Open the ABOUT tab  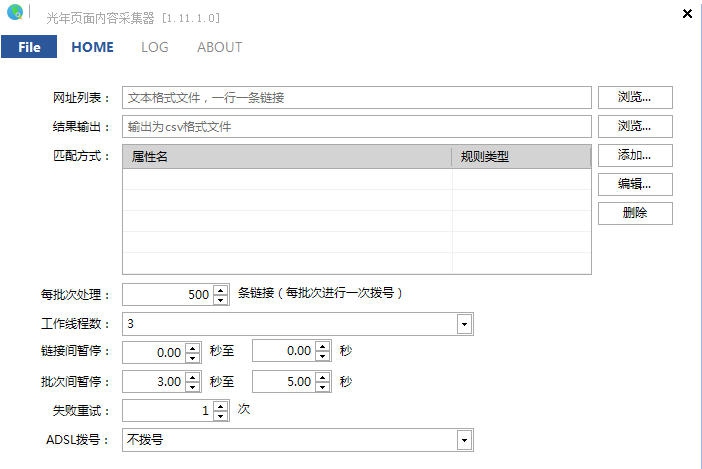click(x=219, y=47)
